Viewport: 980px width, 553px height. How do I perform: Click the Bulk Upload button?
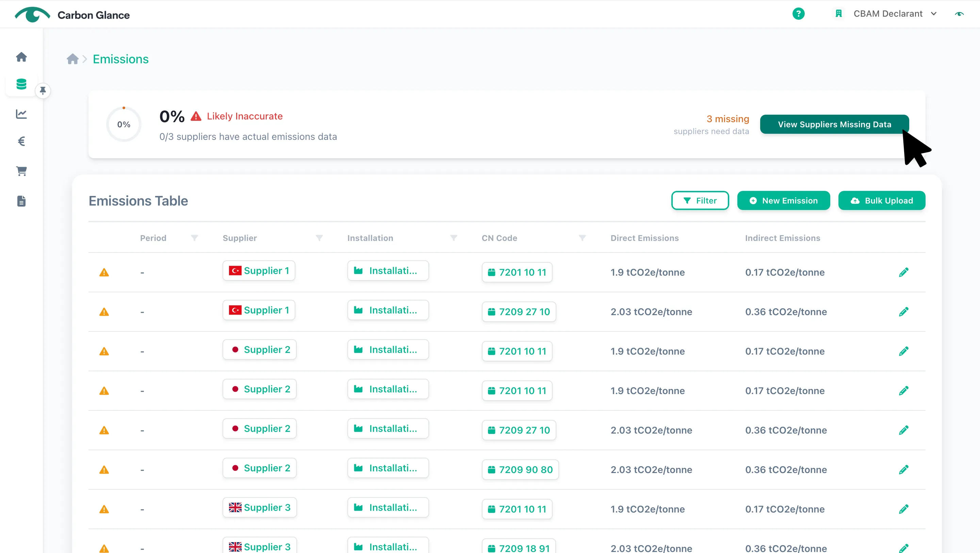(882, 200)
